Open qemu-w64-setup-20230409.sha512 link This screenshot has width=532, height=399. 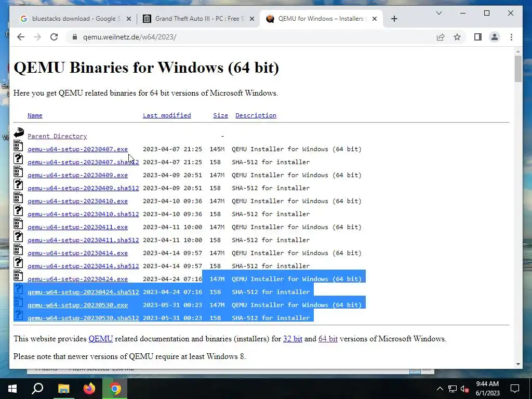83,188
